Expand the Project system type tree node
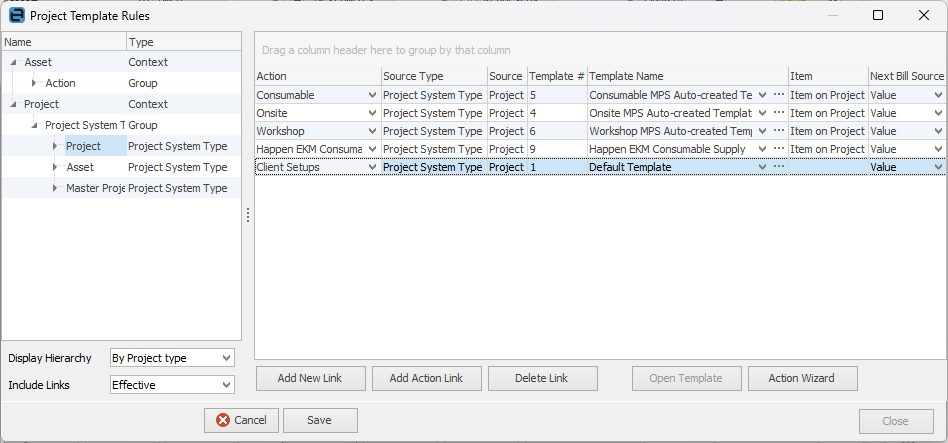The image size is (948, 443). click(56, 146)
